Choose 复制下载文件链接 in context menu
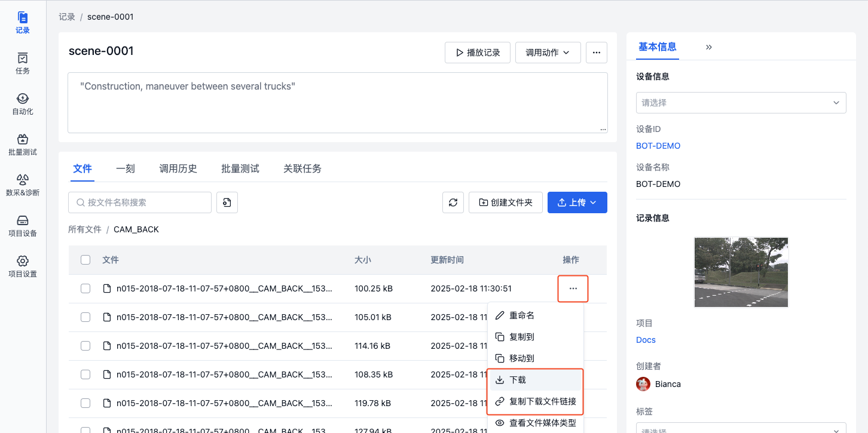Screen dimensions: 868x433 536,401
